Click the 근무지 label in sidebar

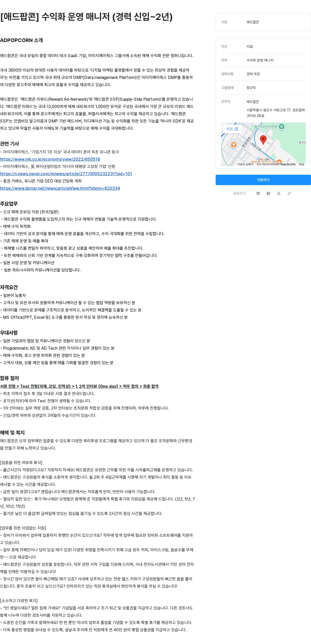pos(226,101)
